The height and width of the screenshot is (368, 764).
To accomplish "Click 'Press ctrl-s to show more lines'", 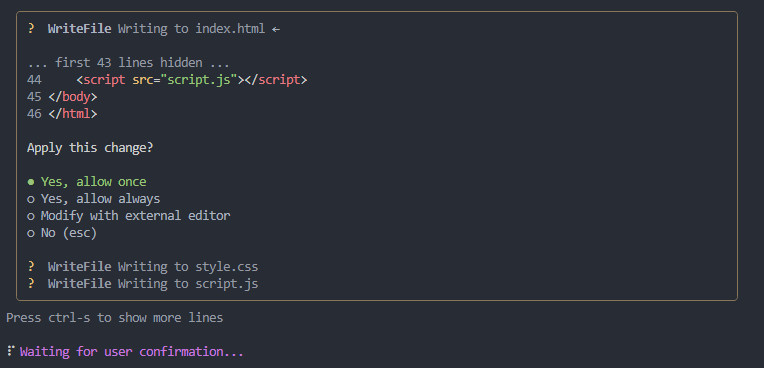I will [115, 318].
